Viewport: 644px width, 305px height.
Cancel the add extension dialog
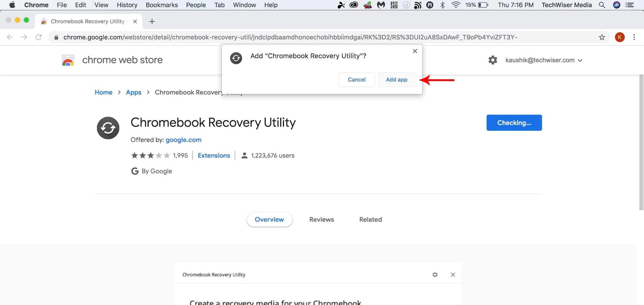coord(357,80)
